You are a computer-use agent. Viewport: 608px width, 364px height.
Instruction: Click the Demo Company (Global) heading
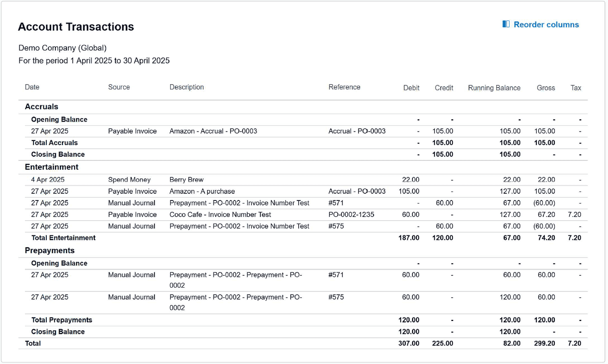62,48
